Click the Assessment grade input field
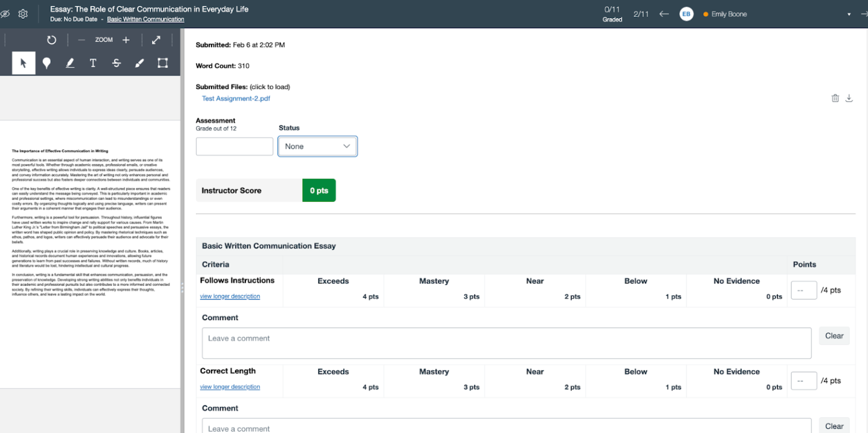The image size is (868, 433). point(234,147)
